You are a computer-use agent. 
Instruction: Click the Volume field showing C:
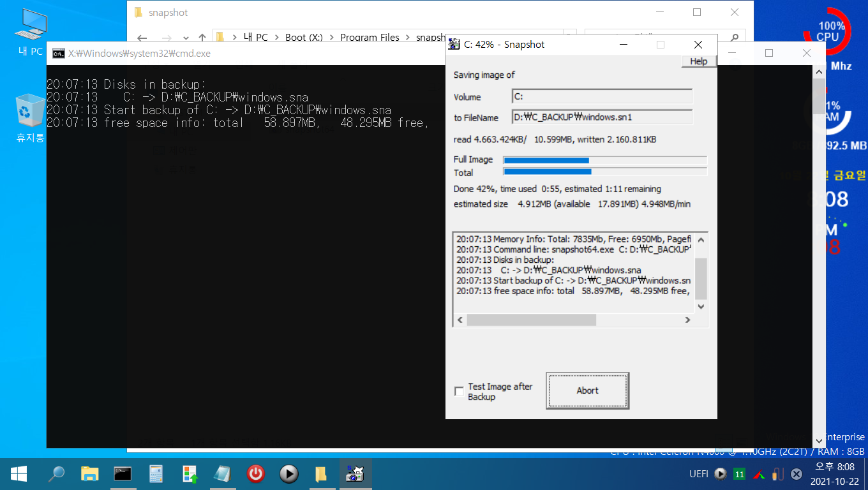tap(602, 97)
